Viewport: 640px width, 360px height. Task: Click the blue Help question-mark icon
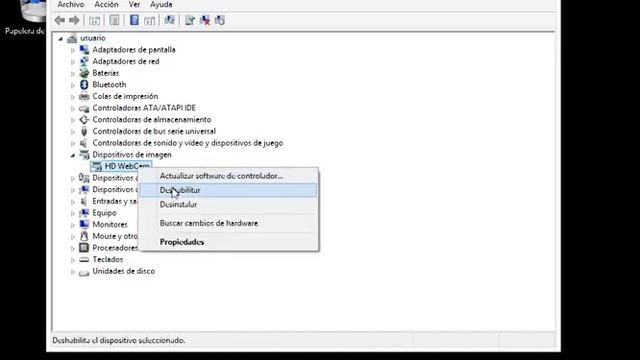(134, 20)
